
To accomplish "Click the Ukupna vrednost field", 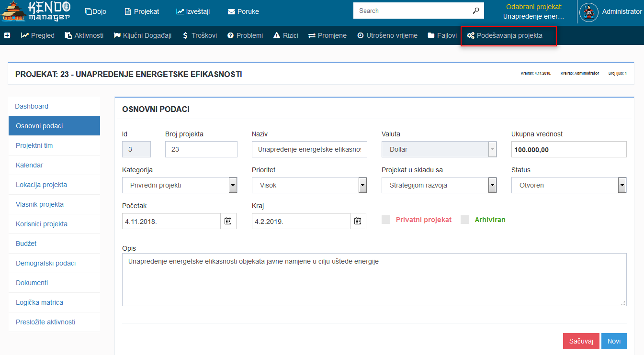I will click(x=569, y=149).
